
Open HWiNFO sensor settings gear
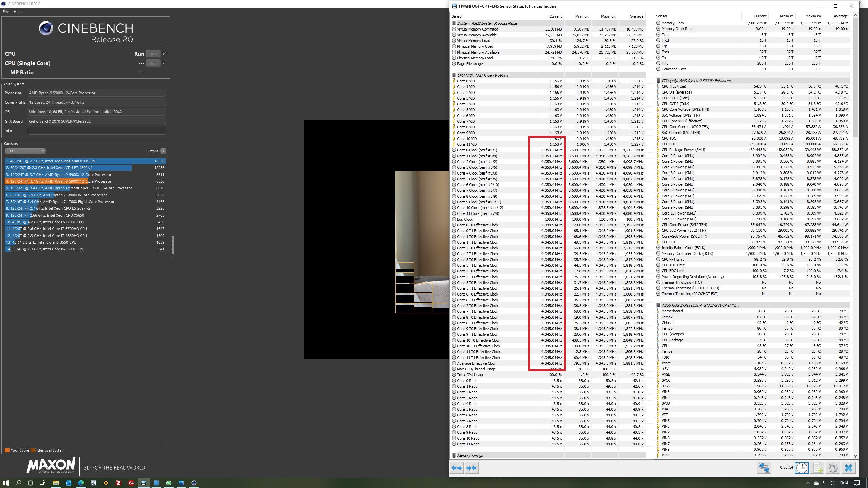pyautogui.click(x=833, y=468)
